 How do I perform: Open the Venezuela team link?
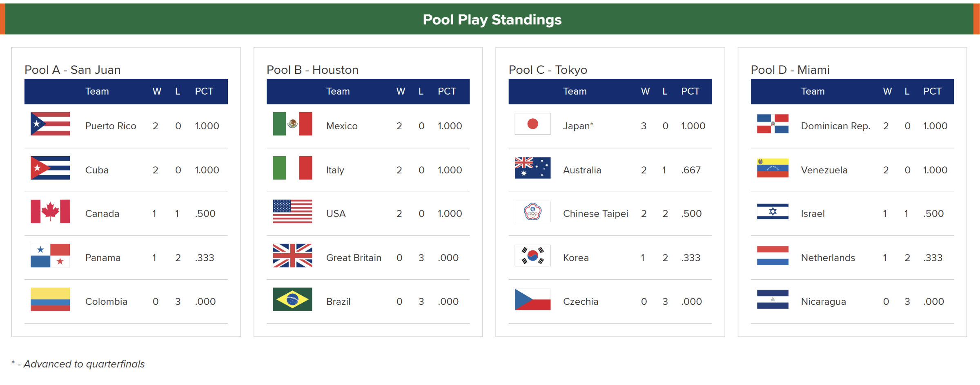(824, 170)
